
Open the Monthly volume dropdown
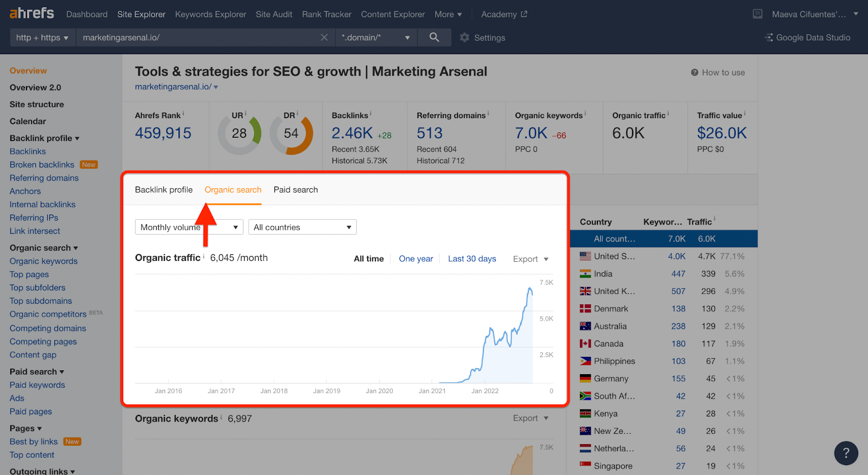[189, 227]
